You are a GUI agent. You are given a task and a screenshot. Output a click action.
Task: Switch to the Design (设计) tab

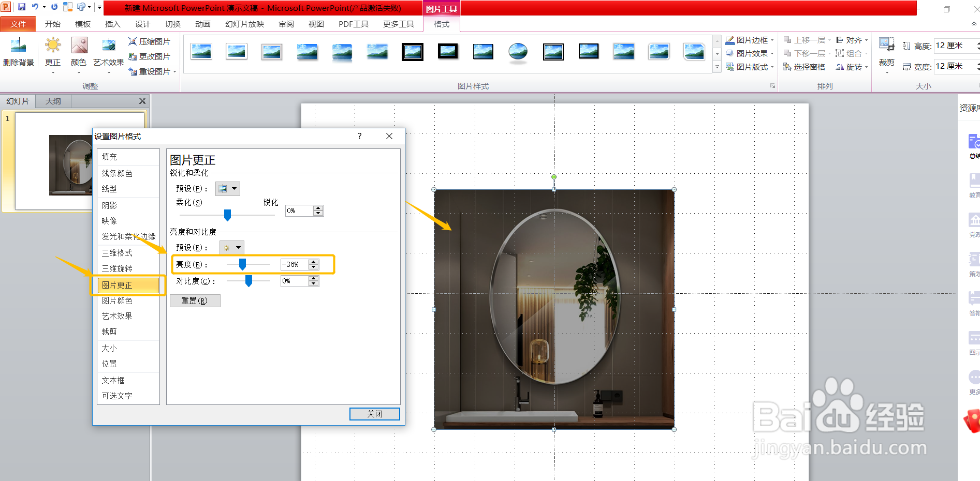(x=142, y=24)
